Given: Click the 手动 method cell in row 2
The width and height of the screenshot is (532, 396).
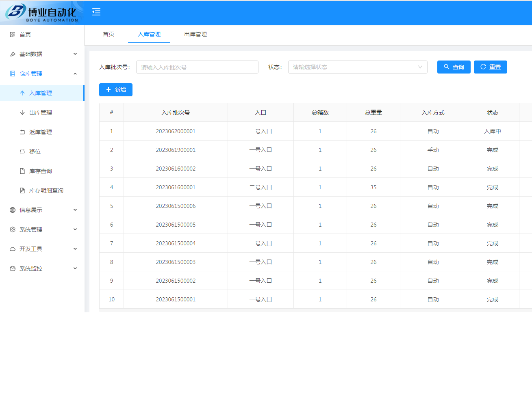Looking at the screenshot, I should 433,150.
